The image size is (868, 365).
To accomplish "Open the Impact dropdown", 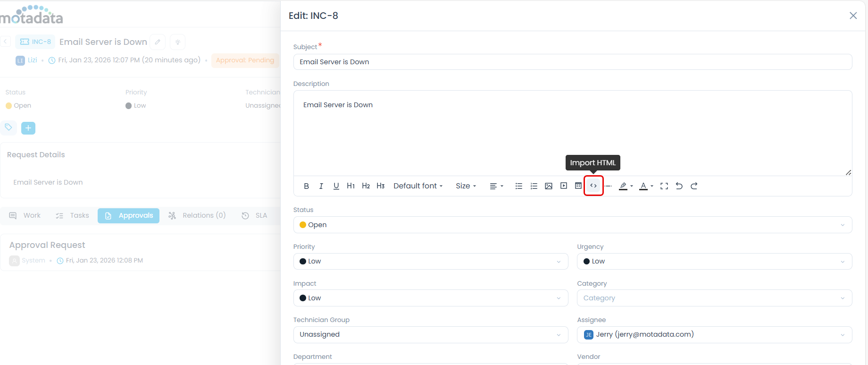I will tap(431, 298).
